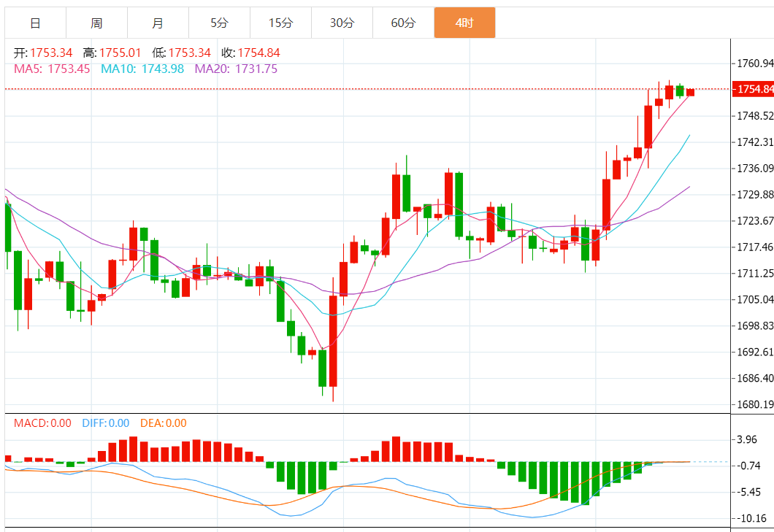774x532 pixels.
Task: Click the 高 high price 1755.01
Action: [112, 53]
